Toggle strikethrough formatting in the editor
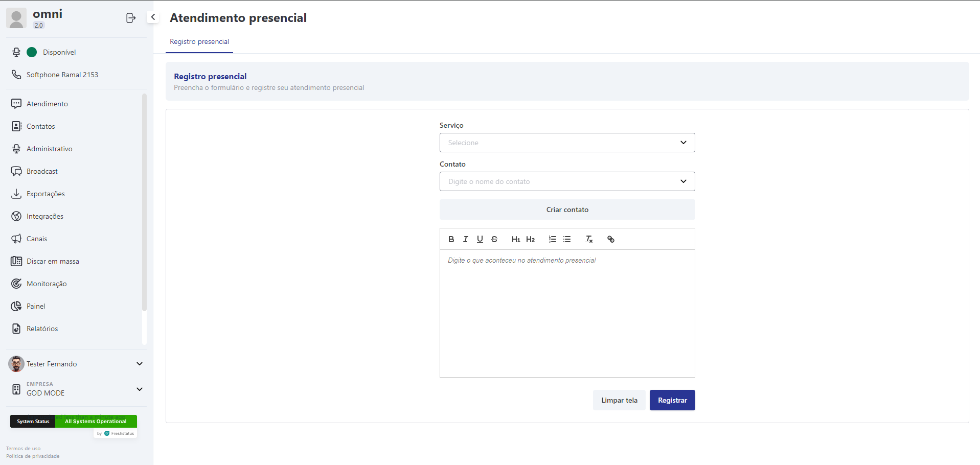The width and height of the screenshot is (980, 465). 494,239
